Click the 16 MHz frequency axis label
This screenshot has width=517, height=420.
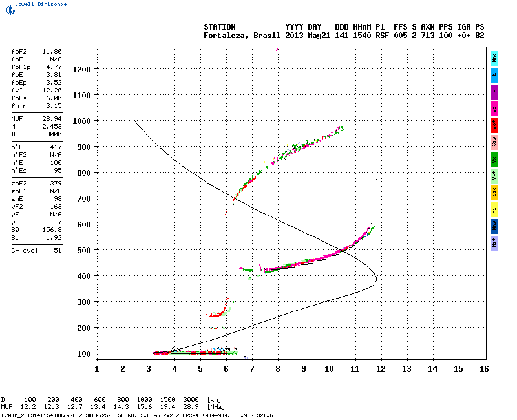coord(484,369)
